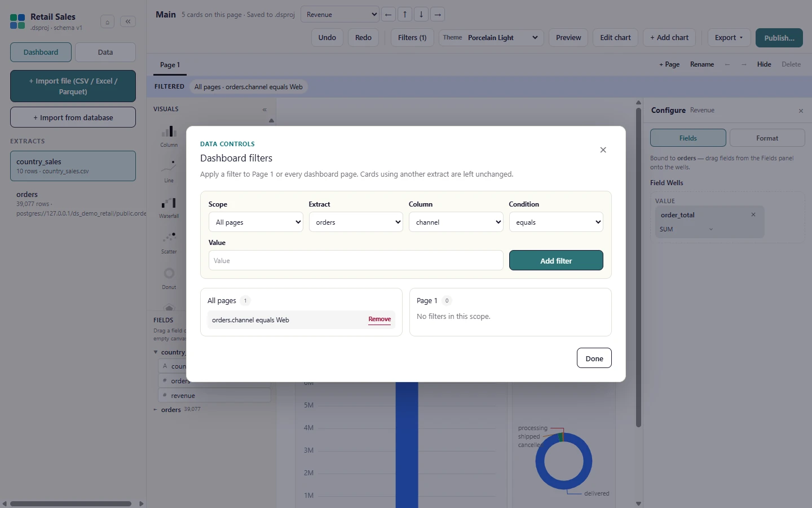Close the Dashboard filters dialog
The height and width of the screenshot is (508, 812).
coord(603,150)
